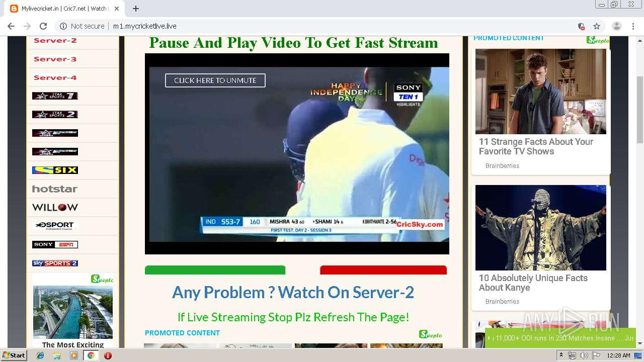This screenshot has height=362, width=644.
Task: Bookmark this page with the star icon
Action: (597, 26)
